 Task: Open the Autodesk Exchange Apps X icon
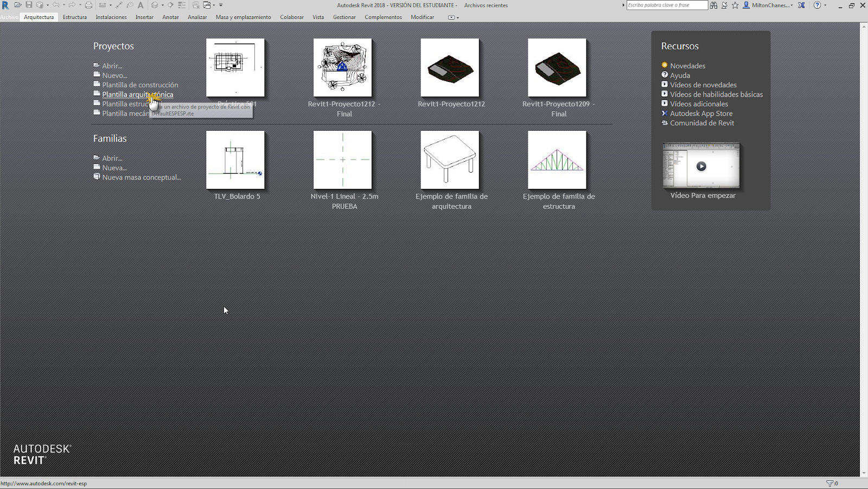click(x=801, y=5)
